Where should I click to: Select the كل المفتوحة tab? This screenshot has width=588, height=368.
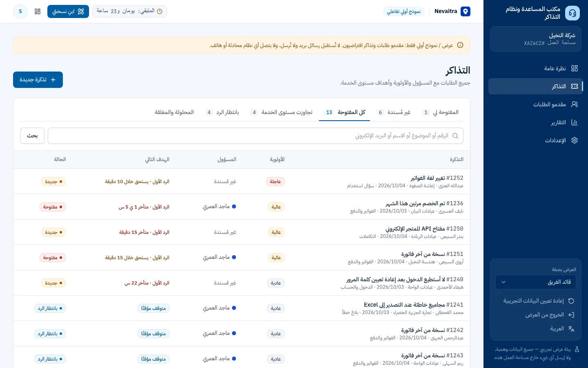[x=345, y=112]
